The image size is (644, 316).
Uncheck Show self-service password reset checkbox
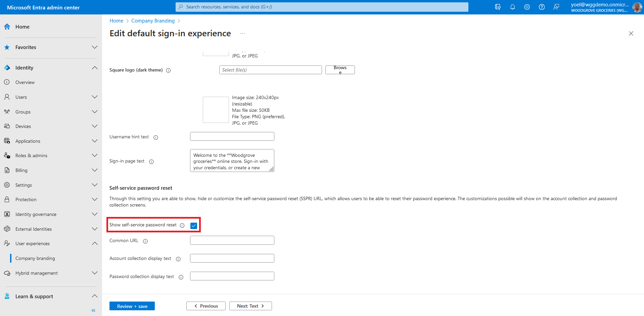194,226
